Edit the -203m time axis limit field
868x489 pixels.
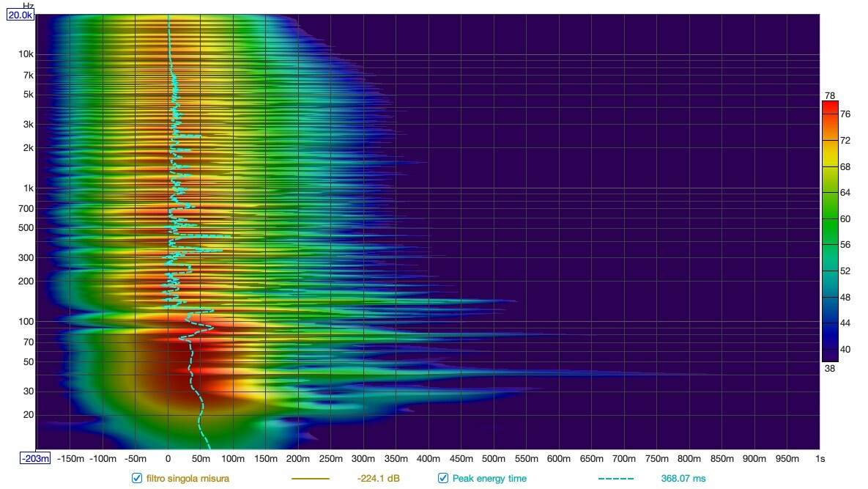click(35, 458)
